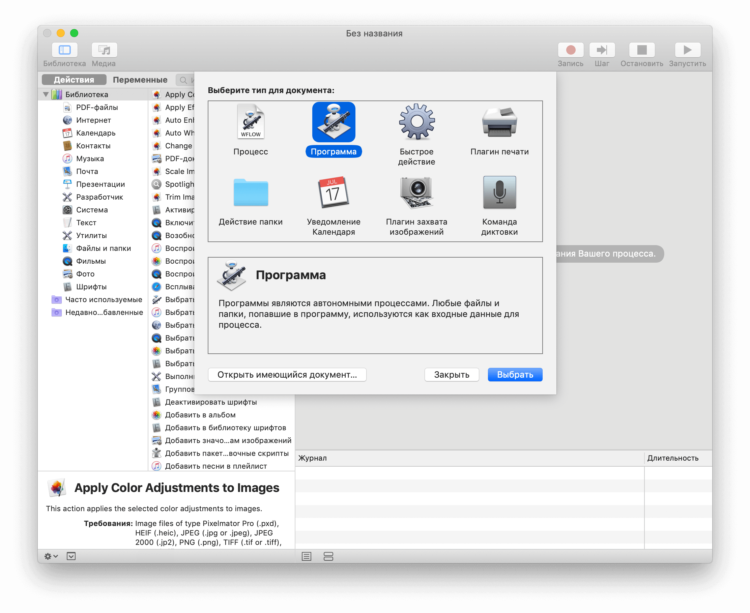The width and height of the screenshot is (750, 613).
Task: Select the Действие папки folder icon
Action: (251, 192)
